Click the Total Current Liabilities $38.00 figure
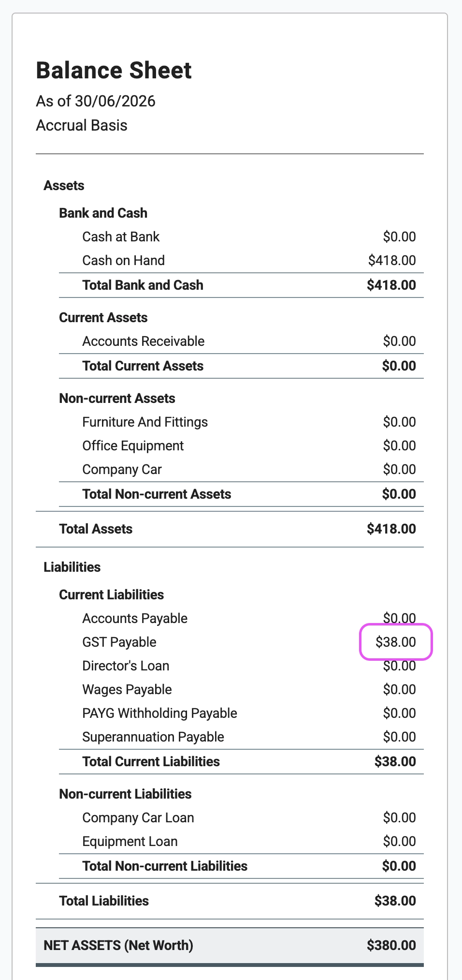The image size is (462, 980). coord(395,761)
